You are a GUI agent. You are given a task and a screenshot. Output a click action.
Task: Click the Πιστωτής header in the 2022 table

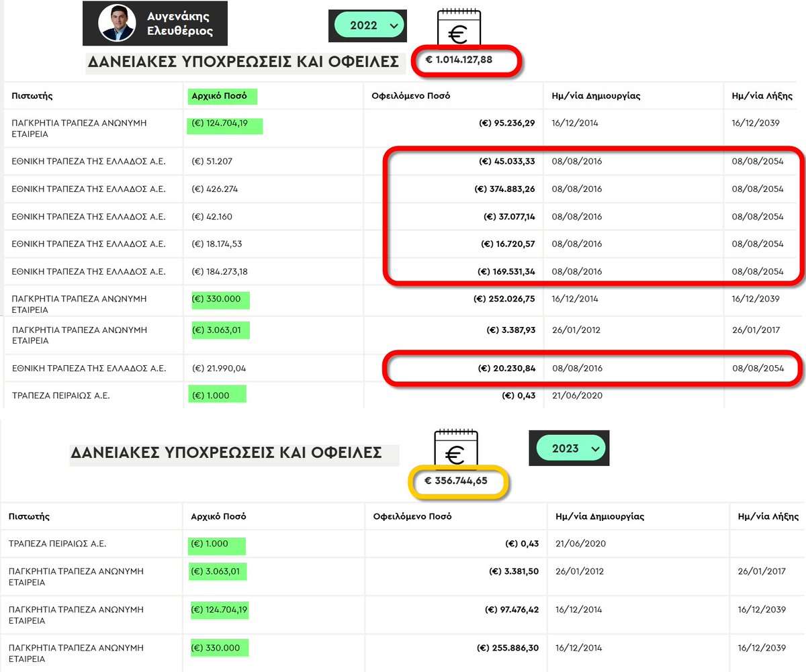(x=32, y=95)
